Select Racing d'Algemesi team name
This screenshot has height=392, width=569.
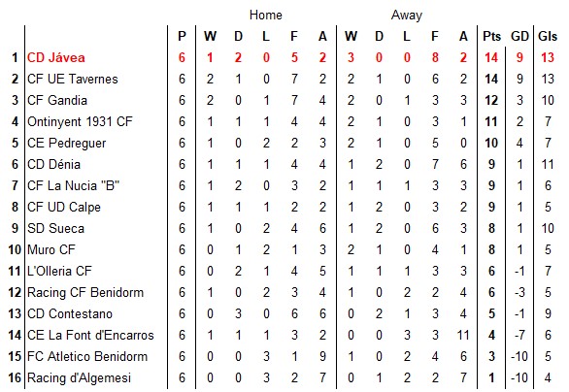pyautogui.click(x=79, y=378)
